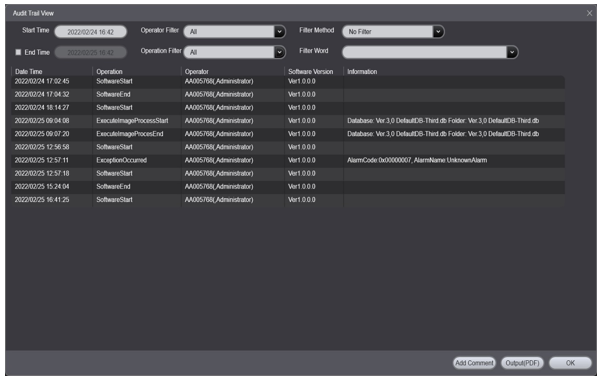Click the Operator column header
Screen dimensions: 603x381
click(x=197, y=72)
